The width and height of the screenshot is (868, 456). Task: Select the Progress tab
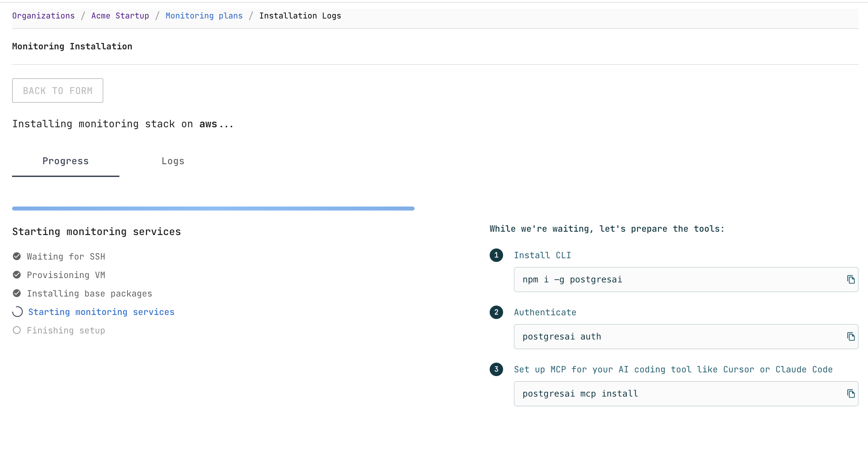65,161
